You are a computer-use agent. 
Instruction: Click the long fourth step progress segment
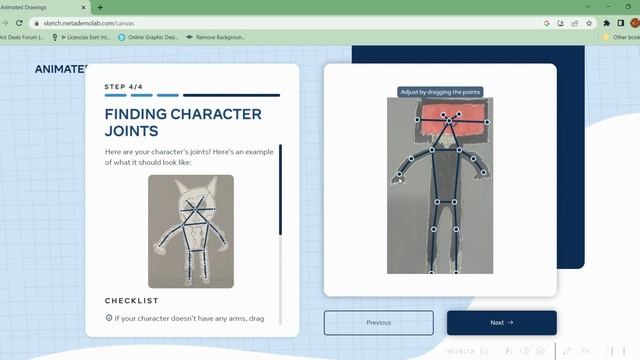(x=231, y=95)
